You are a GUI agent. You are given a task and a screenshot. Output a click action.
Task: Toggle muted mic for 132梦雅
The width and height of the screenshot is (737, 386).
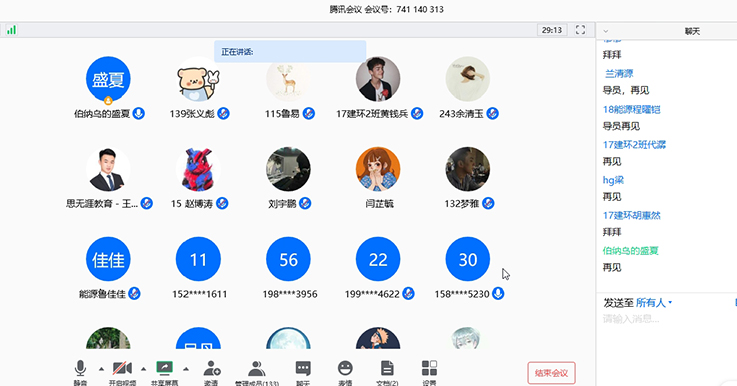[x=488, y=204]
